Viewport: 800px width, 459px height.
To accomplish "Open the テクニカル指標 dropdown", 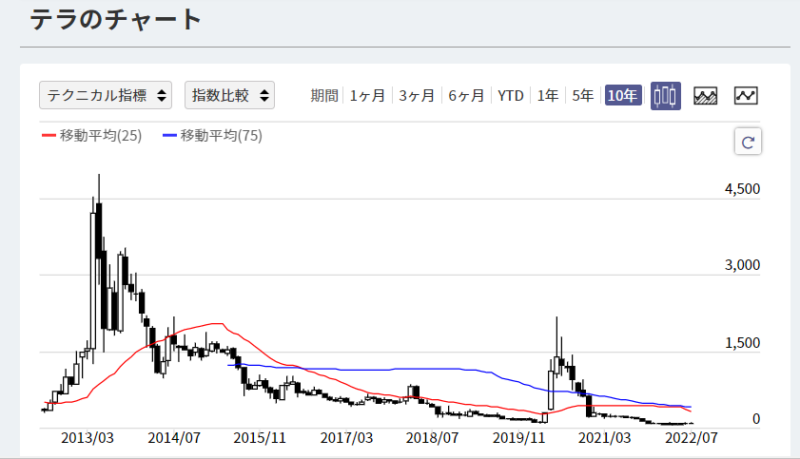I will (105, 95).
